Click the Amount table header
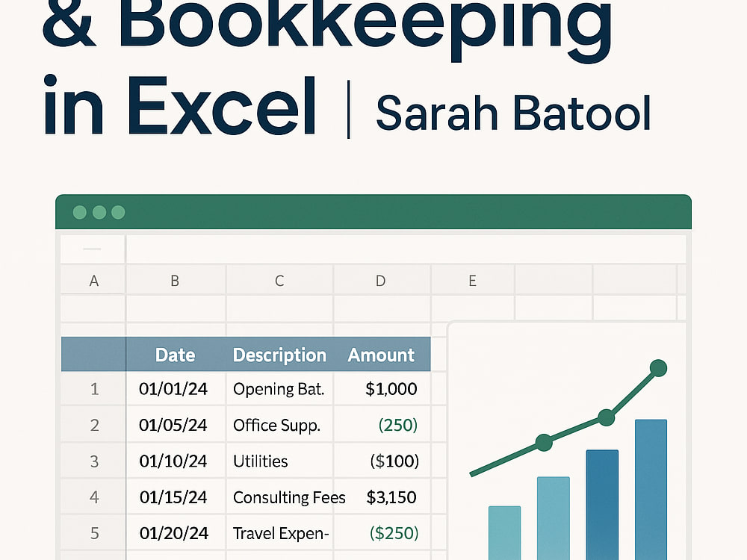 pos(381,355)
